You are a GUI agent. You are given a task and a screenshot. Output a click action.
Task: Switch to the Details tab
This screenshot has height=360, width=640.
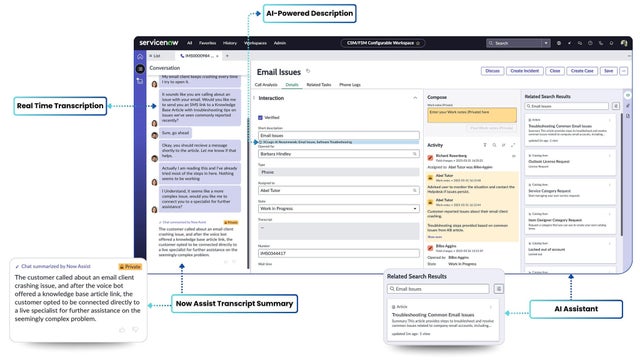292,84
